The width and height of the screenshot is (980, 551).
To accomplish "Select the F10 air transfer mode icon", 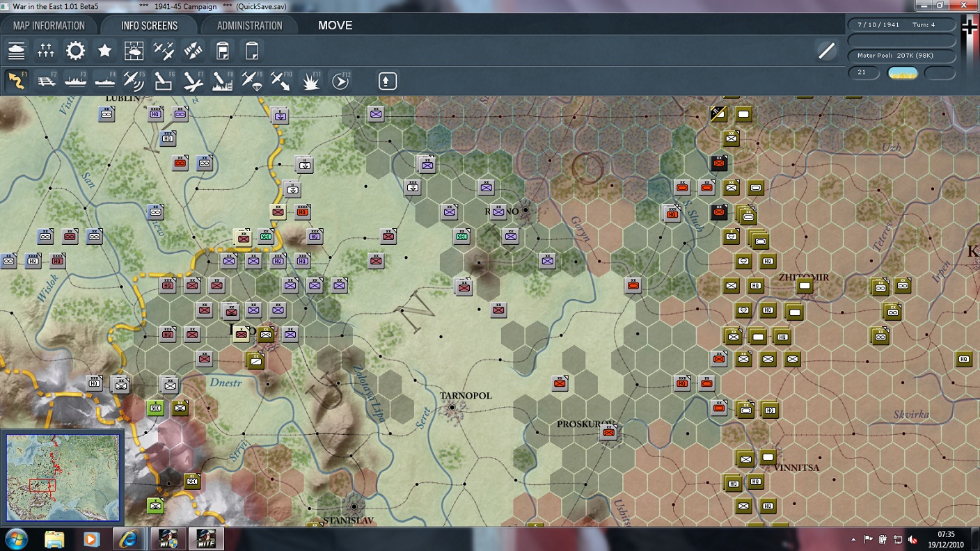I will tap(280, 81).
